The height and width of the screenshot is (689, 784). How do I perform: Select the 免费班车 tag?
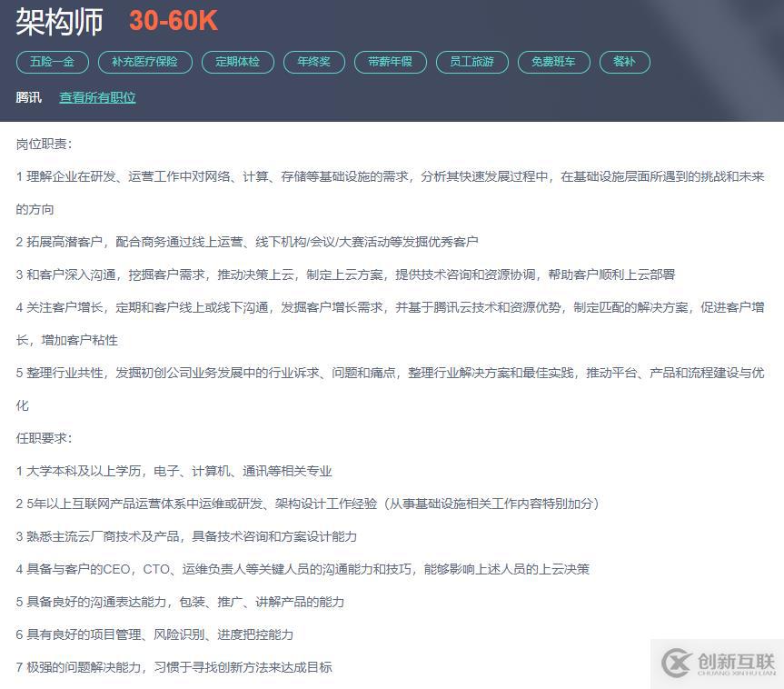click(553, 62)
